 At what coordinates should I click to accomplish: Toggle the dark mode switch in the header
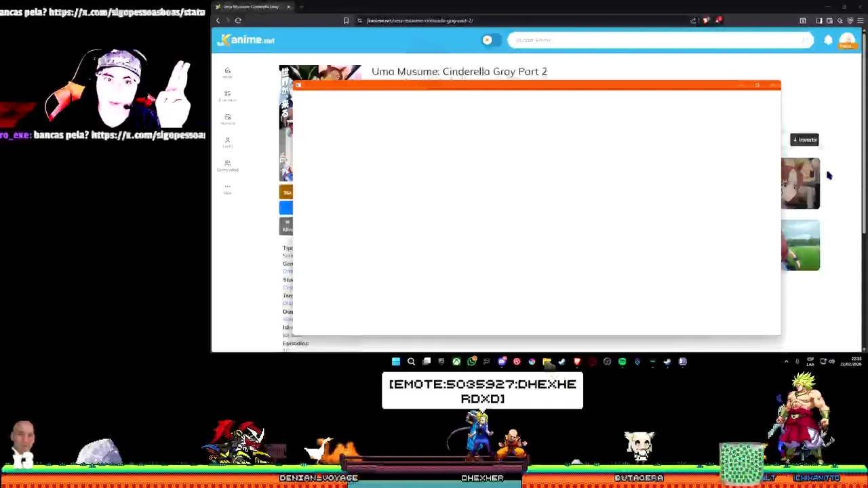(490, 40)
